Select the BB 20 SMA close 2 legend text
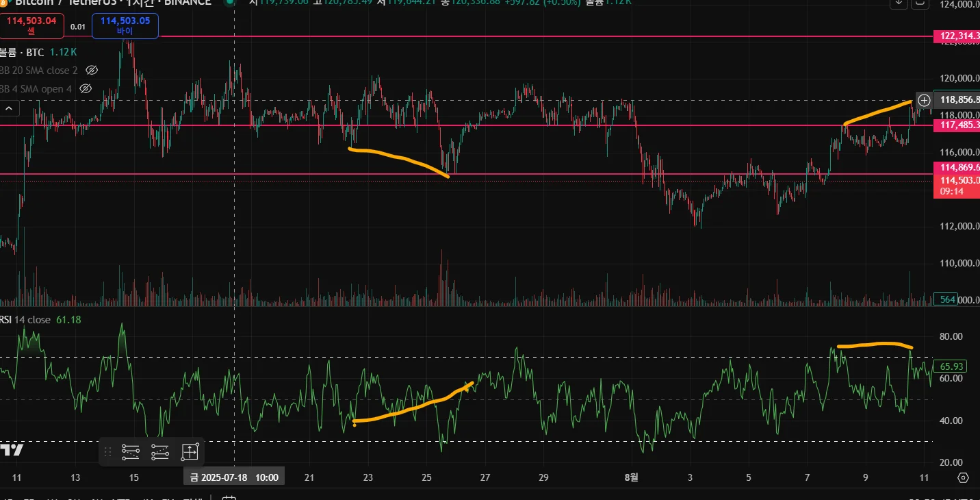980x500 pixels. point(39,70)
